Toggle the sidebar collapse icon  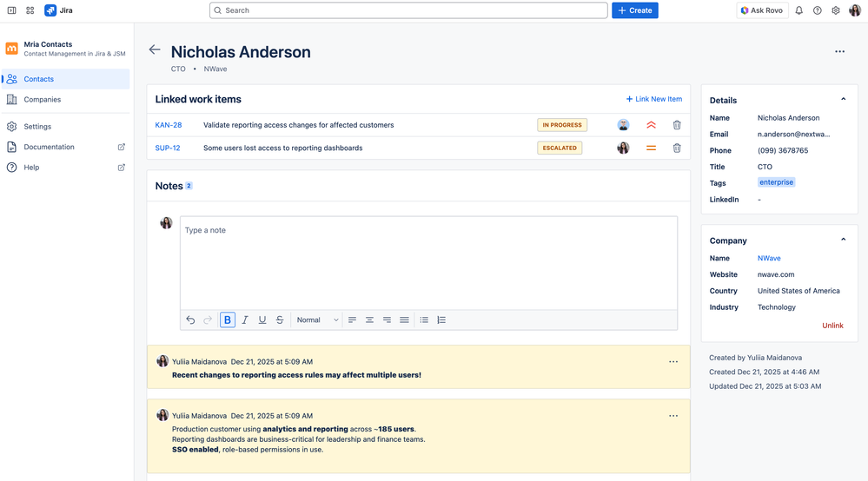(x=11, y=10)
